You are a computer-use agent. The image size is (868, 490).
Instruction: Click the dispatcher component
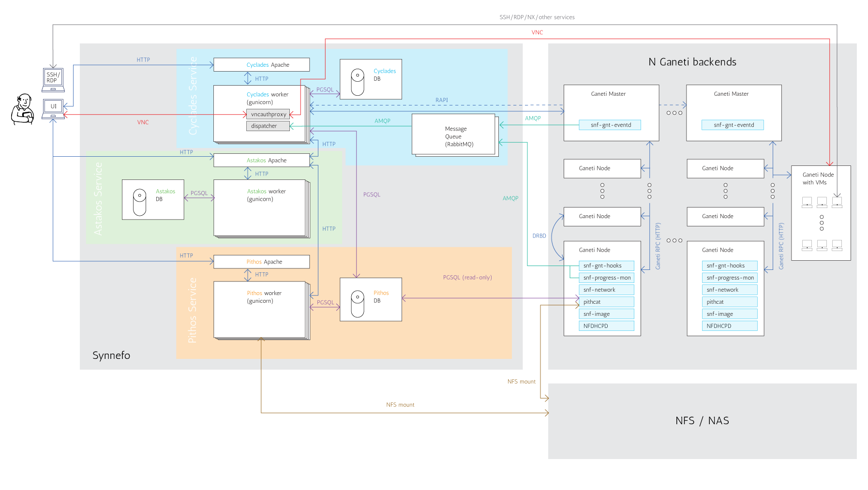point(268,126)
